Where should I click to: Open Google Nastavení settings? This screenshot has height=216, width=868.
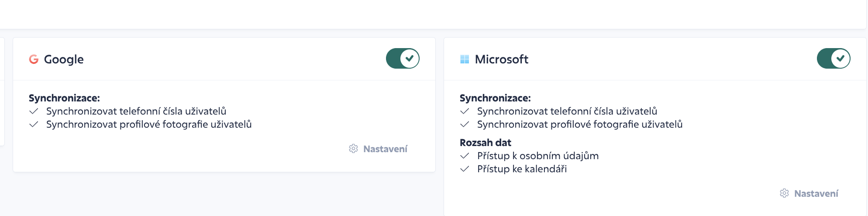point(378,149)
